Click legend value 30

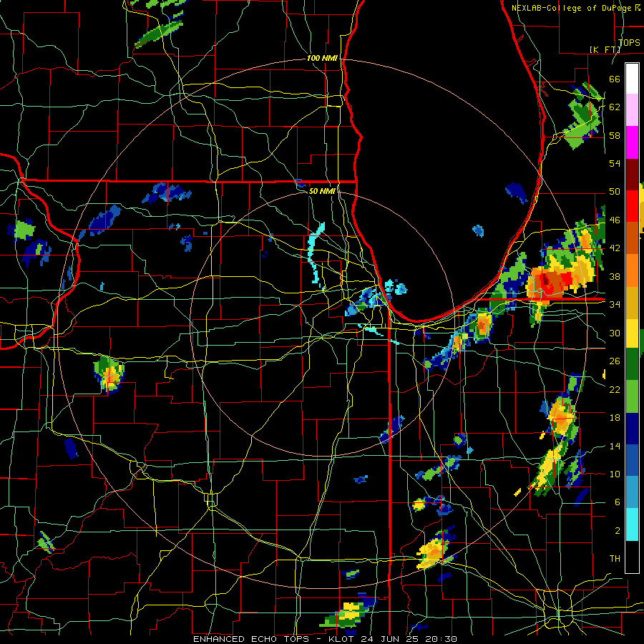615,333
